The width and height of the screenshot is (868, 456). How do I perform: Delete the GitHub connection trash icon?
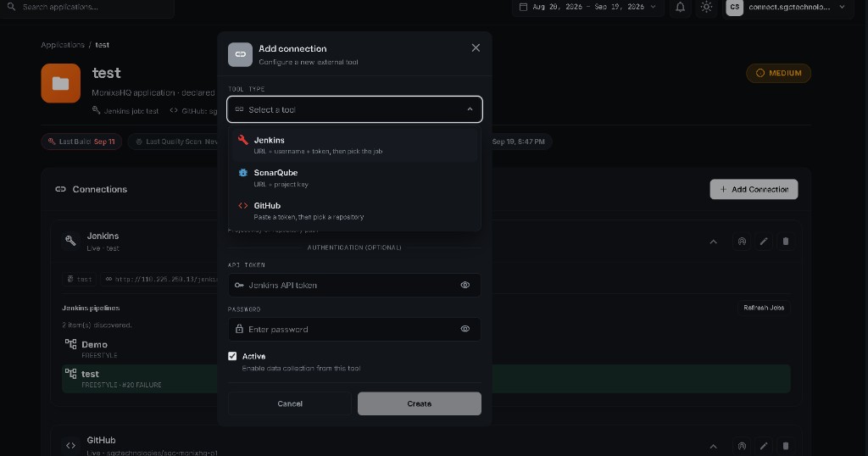click(786, 446)
